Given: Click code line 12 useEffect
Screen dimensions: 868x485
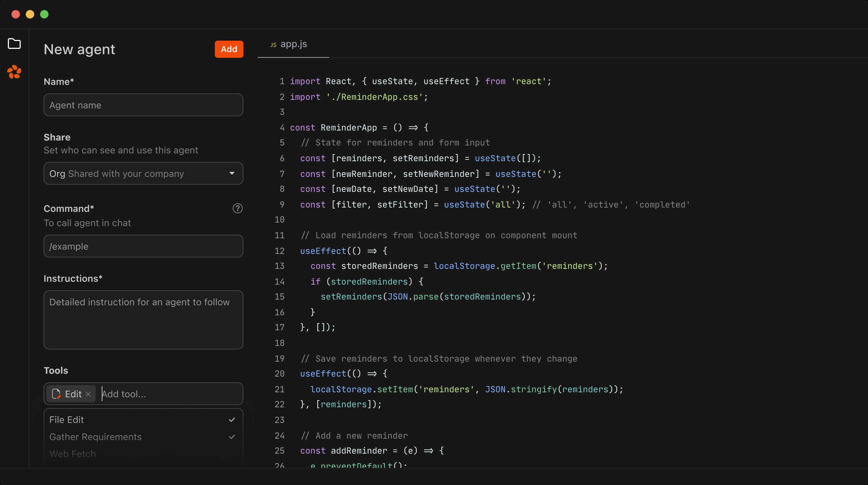Looking at the screenshot, I should click(323, 251).
